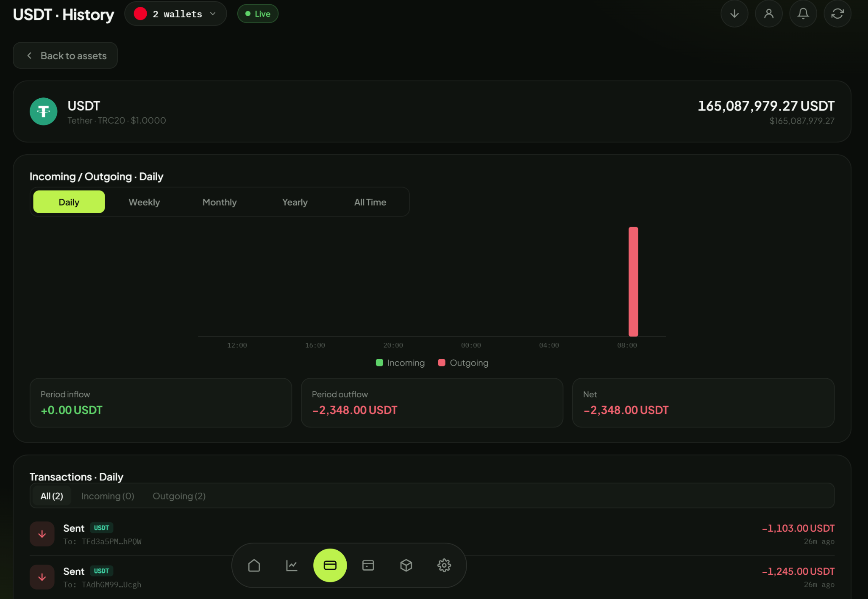Click the 12:00 axis label
This screenshot has width=868, height=599.
coord(237,345)
